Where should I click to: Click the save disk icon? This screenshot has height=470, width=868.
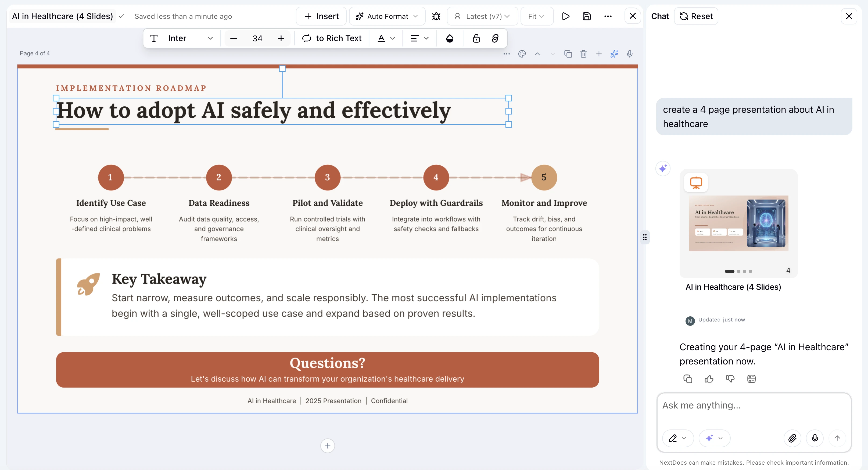(x=587, y=16)
